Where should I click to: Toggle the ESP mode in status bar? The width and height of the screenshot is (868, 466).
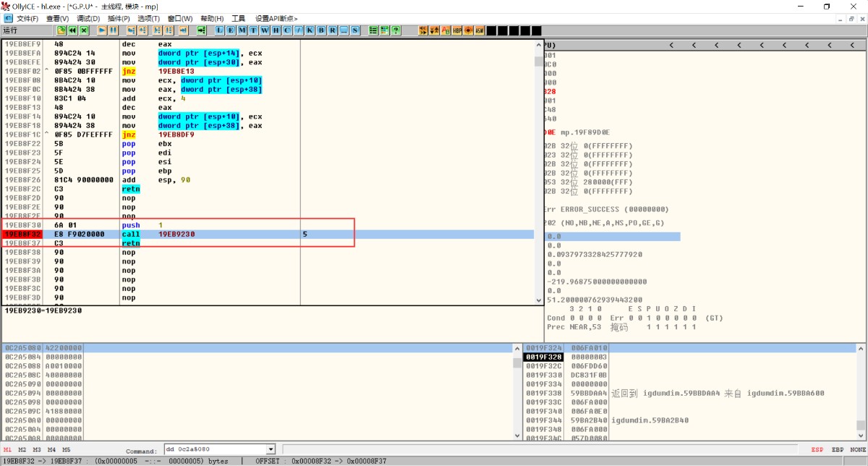point(817,449)
